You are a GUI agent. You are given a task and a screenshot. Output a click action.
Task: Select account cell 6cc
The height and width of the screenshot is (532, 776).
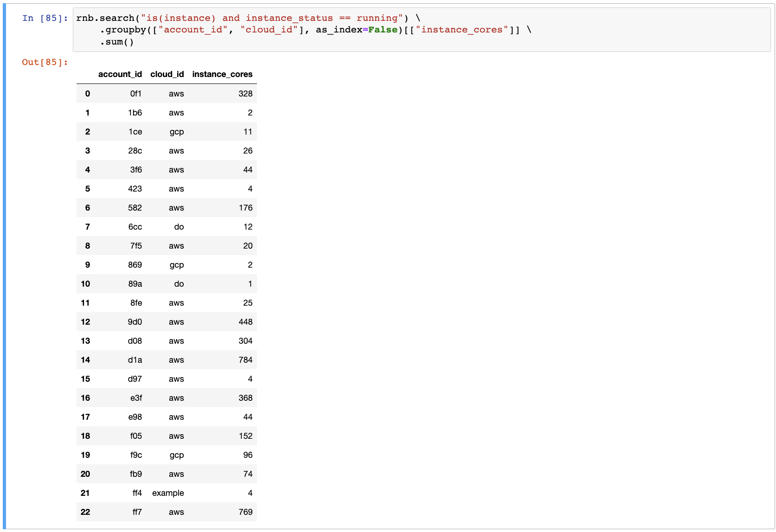(x=135, y=227)
